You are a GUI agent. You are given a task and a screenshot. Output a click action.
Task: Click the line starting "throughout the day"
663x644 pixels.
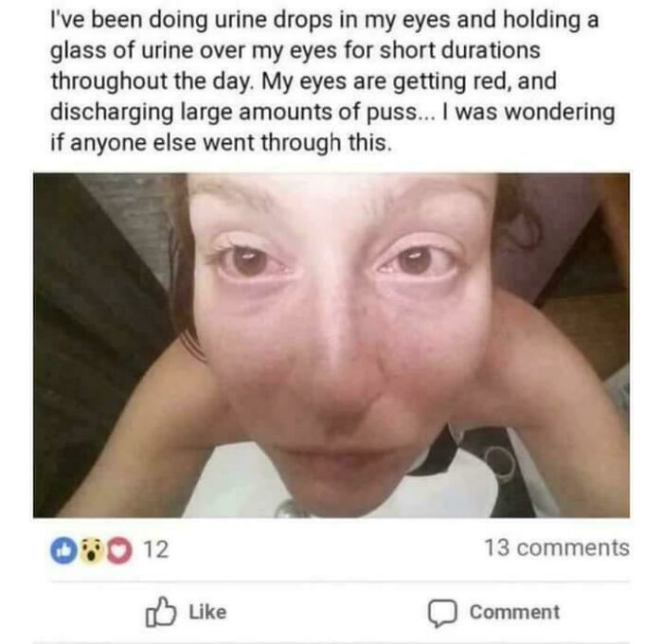click(x=303, y=81)
